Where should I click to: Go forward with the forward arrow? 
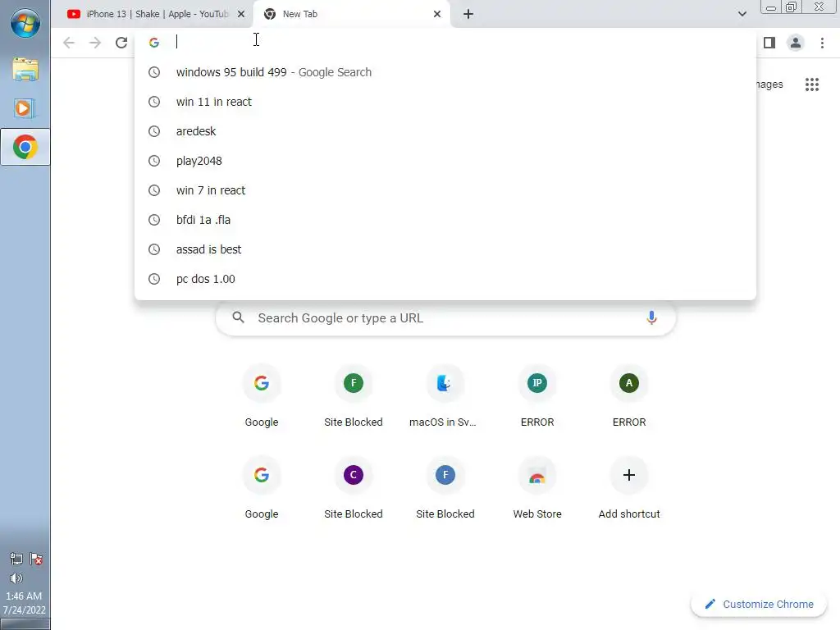pos(95,43)
